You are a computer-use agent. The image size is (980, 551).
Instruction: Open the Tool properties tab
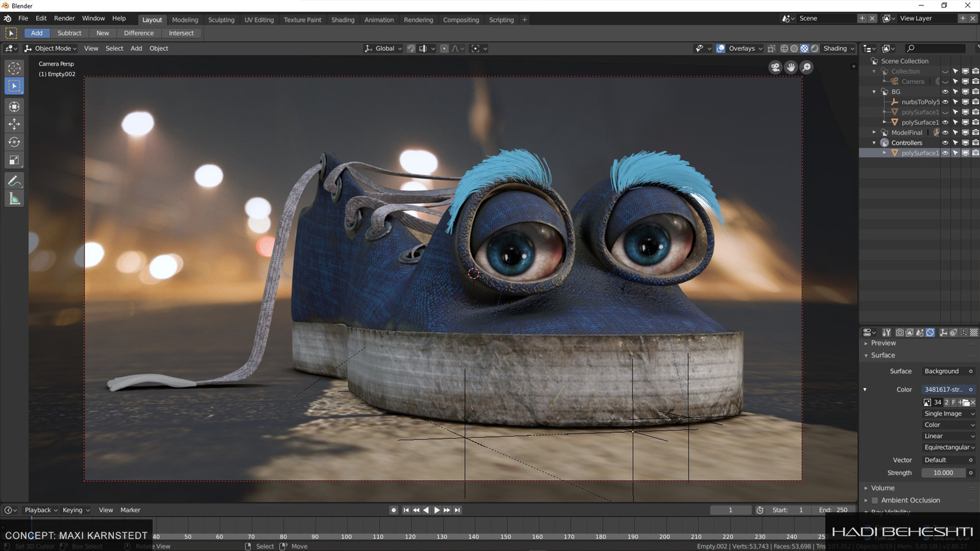tap(886, 332)
